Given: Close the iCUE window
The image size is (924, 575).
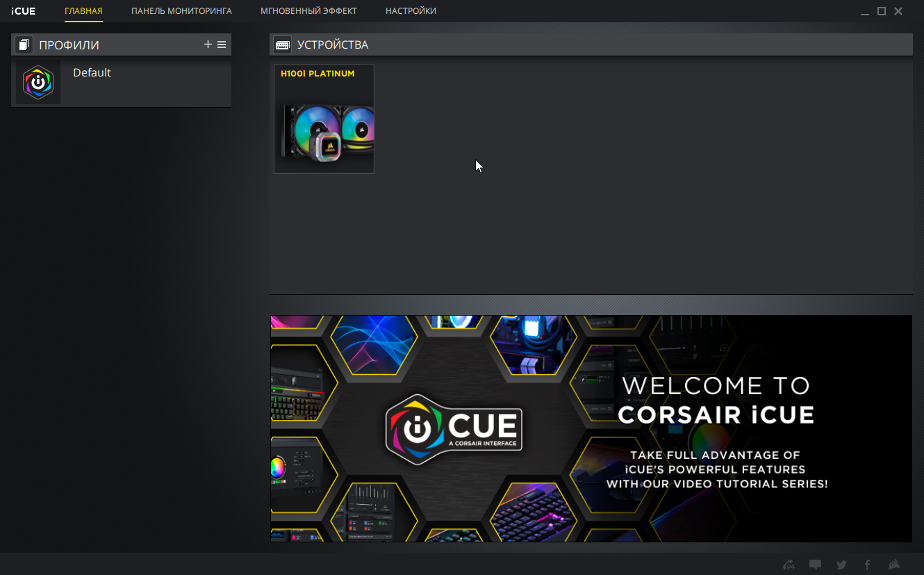Looking at the screenshot, I should point(898,11).
